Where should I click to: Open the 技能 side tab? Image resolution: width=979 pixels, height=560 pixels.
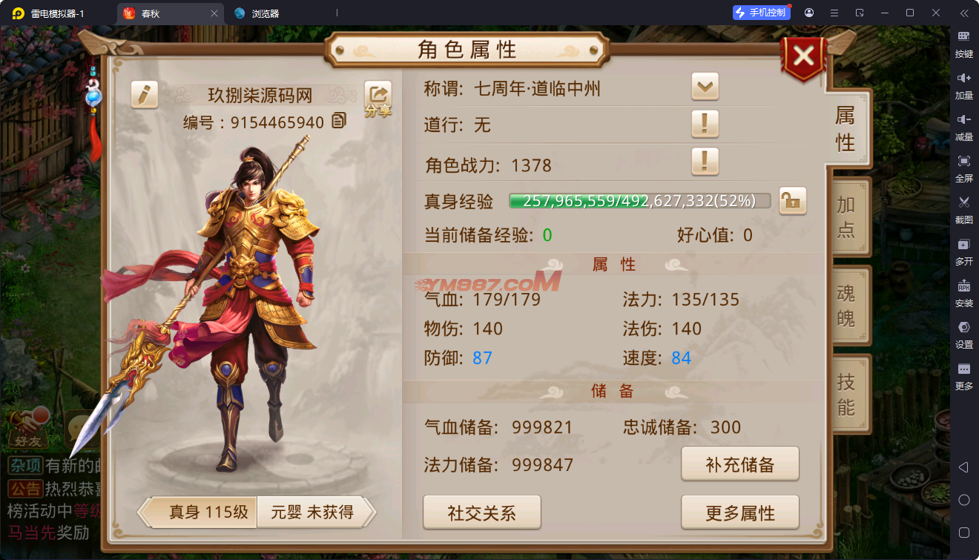pos(847,394)
